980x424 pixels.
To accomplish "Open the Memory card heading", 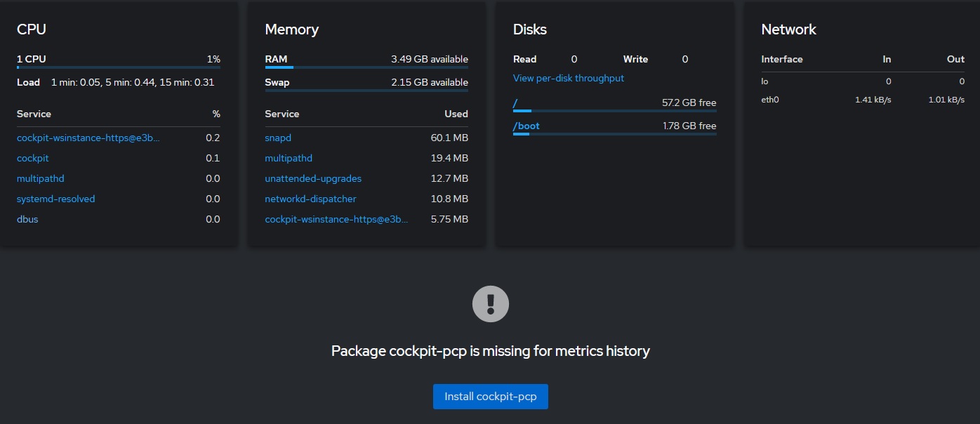I will point(292,29).
